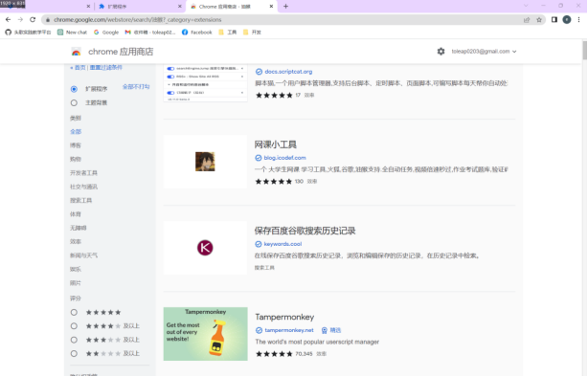588x377 pixels.
Task: Open the ScriptCat extension screenshot thumbnail
Action: point(206,83)
